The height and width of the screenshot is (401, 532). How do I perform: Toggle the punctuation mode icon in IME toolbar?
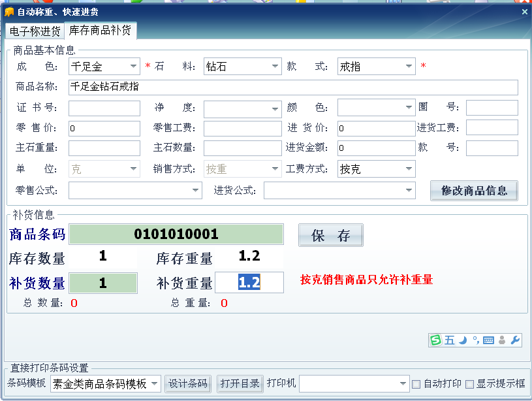476,340
